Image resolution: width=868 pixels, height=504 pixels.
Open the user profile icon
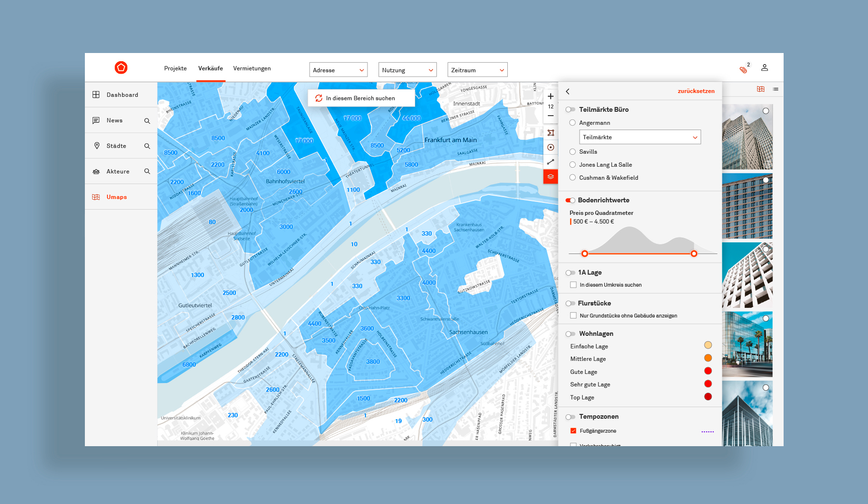click(x=764, y=67)
